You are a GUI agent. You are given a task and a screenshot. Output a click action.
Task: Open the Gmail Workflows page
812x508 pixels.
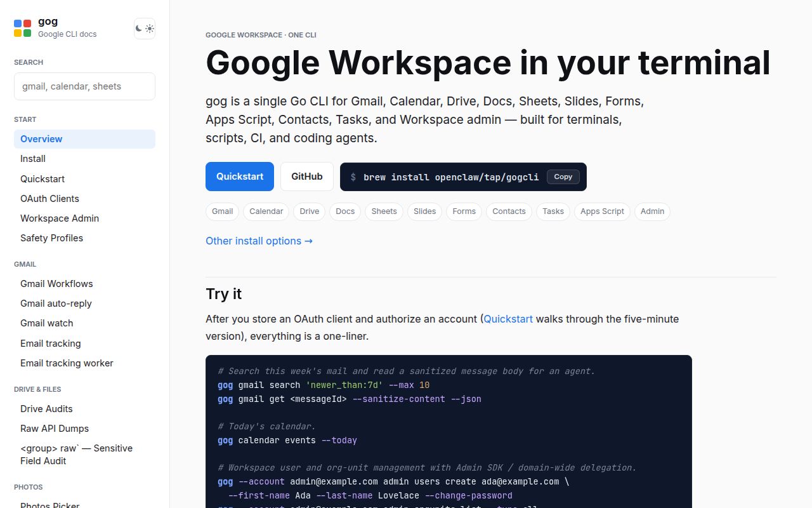coord(84,284)
